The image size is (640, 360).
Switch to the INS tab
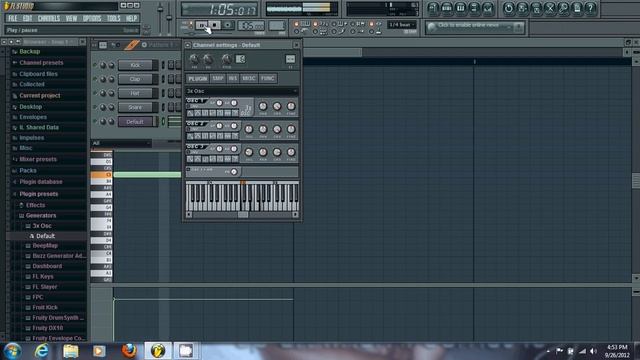(x=233, y=78)
